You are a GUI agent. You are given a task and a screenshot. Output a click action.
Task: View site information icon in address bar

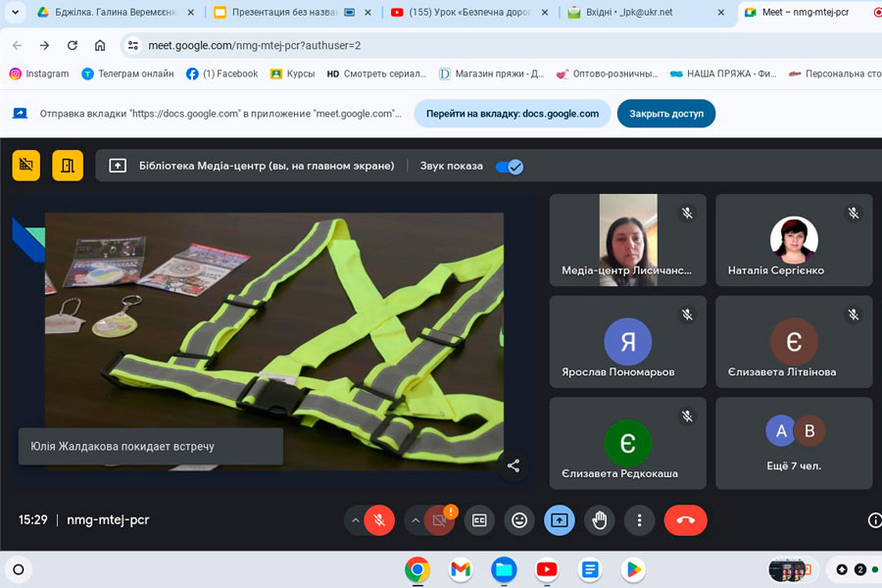pyautogui.click(x=133, y=46)
